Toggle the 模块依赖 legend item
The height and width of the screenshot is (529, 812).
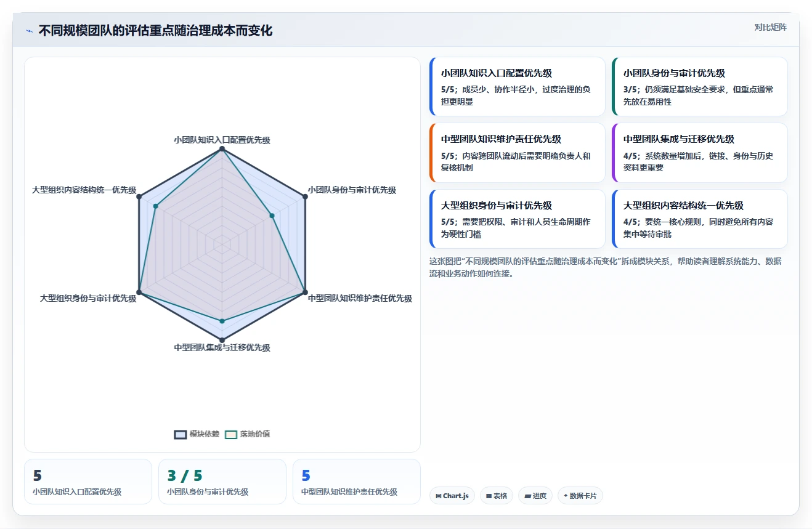pos(197,434)
